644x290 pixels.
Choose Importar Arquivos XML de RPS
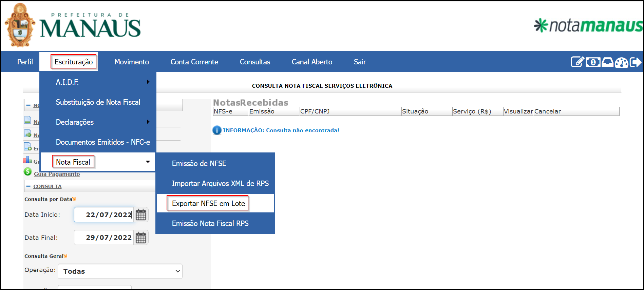[220, 183]
